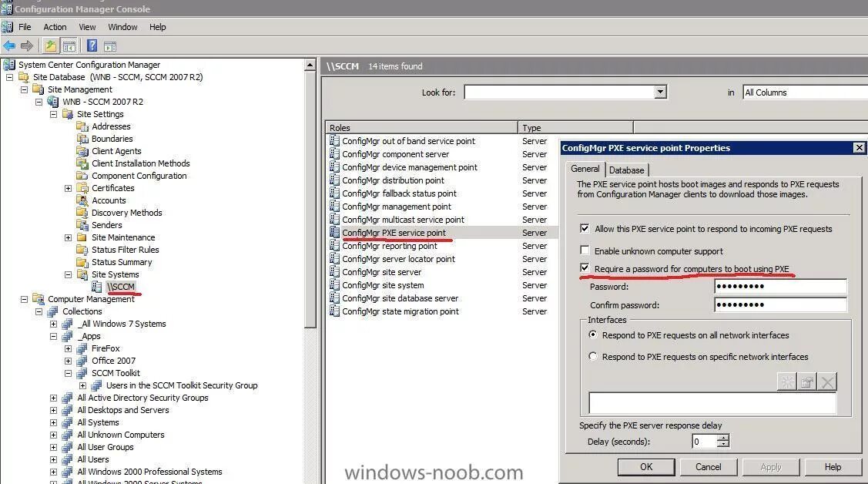
Task: Open the View menu
Action: point(87,27)
